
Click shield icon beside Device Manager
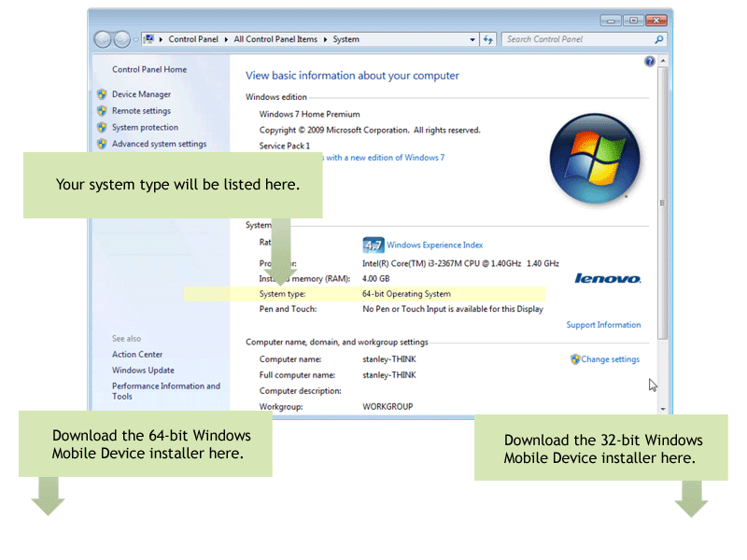click(x=102, y=94)
